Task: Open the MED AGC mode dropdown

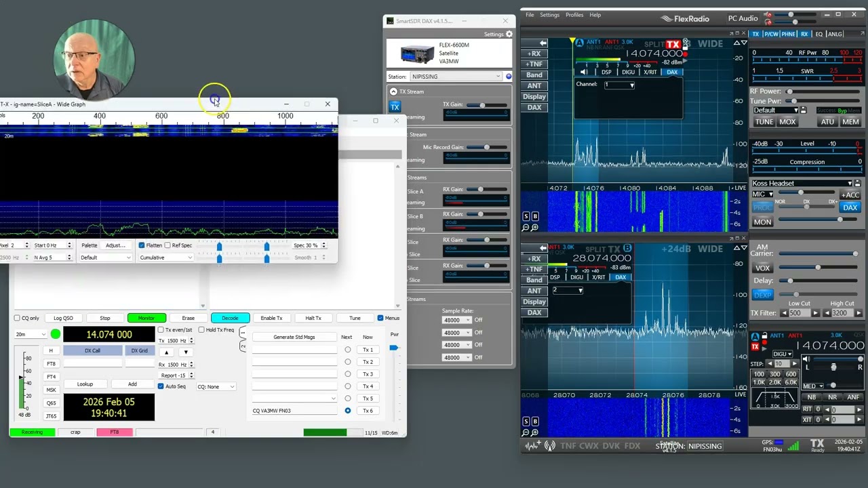Action: (x=812, y=386)
